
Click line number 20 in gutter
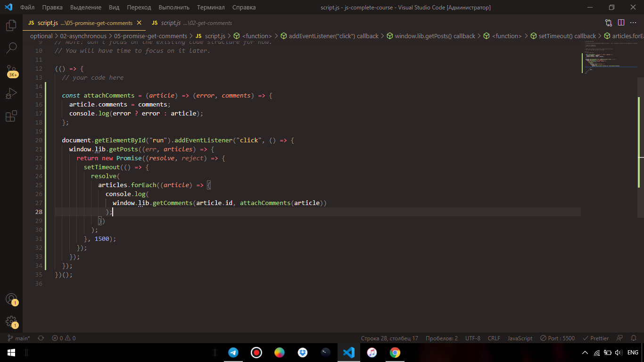[39, 140]
